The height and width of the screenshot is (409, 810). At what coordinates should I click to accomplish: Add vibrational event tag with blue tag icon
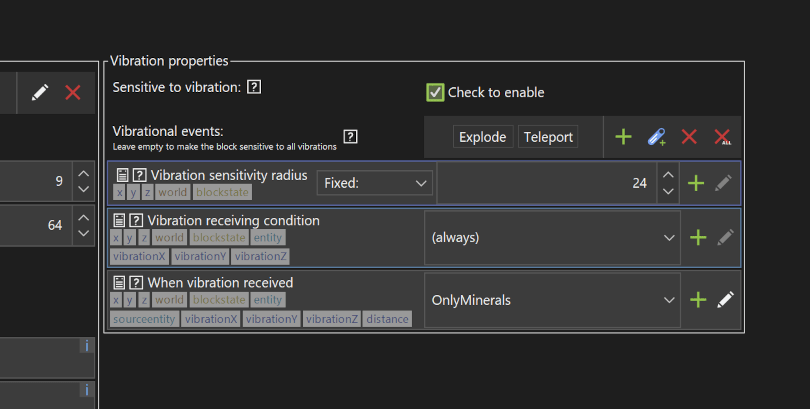(657, 137)
